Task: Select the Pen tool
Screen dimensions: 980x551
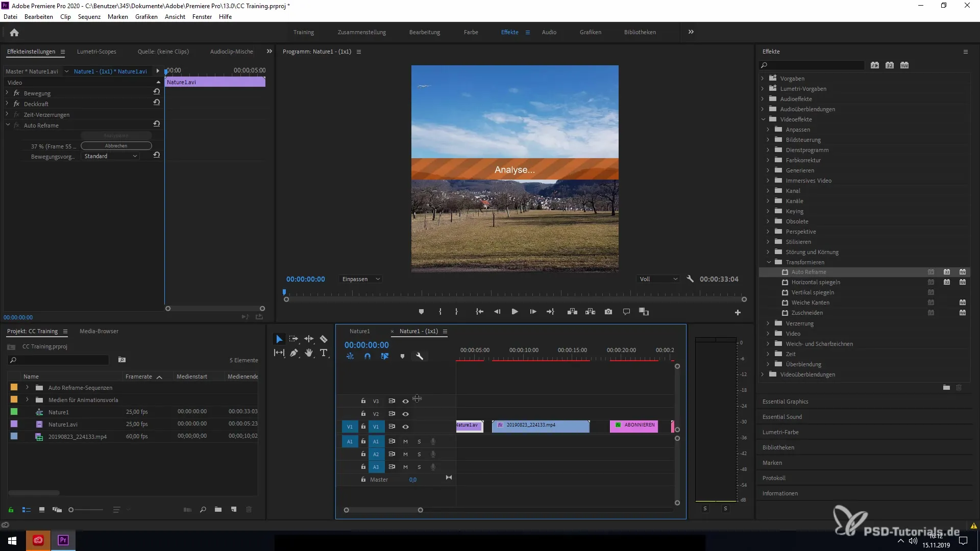Action: click(x=294, y=353)
